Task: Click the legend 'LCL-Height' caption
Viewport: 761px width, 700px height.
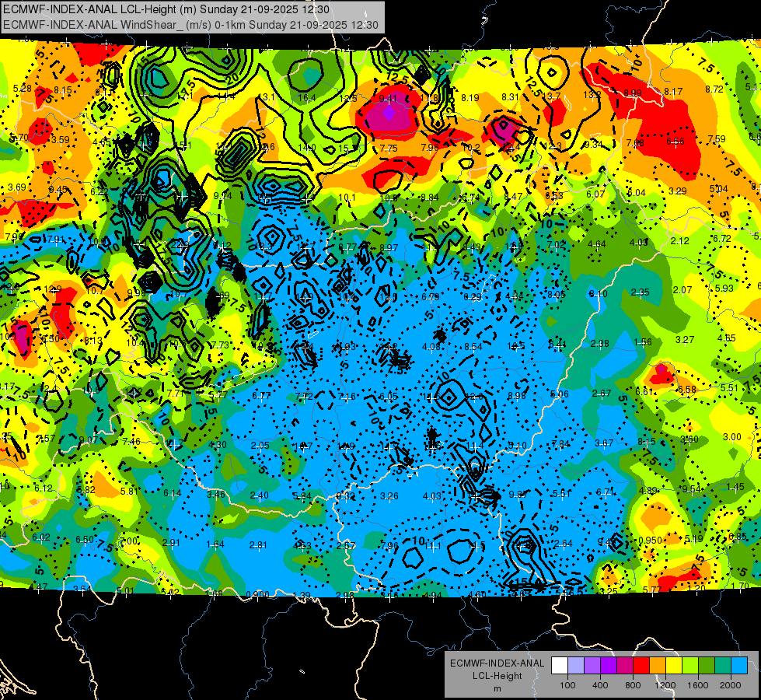Action: point(497,676)
